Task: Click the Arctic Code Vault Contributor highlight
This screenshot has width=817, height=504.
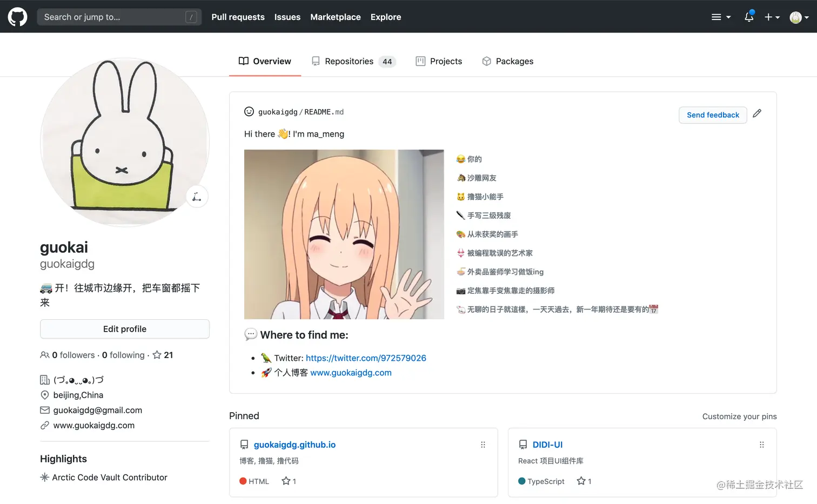Action: [110, 478]
